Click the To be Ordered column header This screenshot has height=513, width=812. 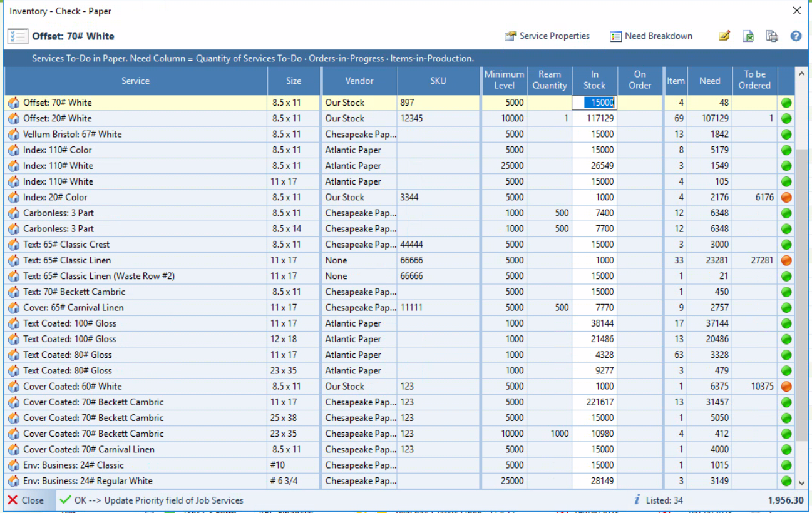754,81
